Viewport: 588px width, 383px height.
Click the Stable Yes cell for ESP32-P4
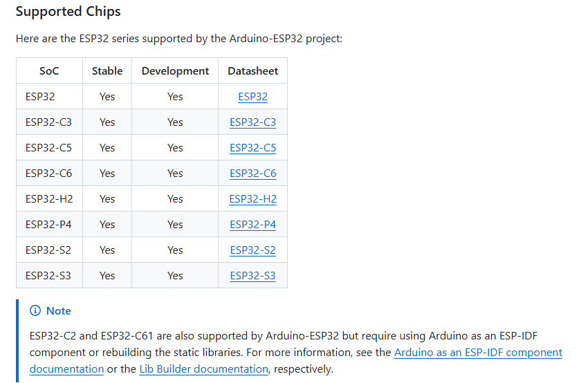(107, 224)
